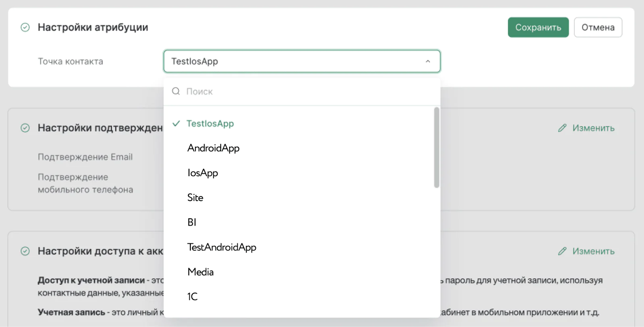Click check-circle icon beside Настройки доступа
This screenshot has height=327, width=644.
coord(25,251)
